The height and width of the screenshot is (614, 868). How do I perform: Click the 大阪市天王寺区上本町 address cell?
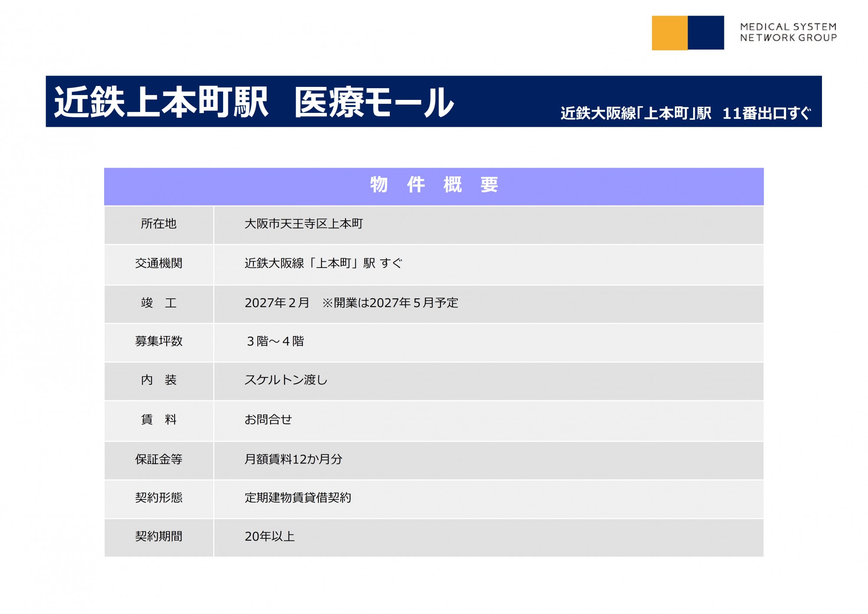(304, 224)
